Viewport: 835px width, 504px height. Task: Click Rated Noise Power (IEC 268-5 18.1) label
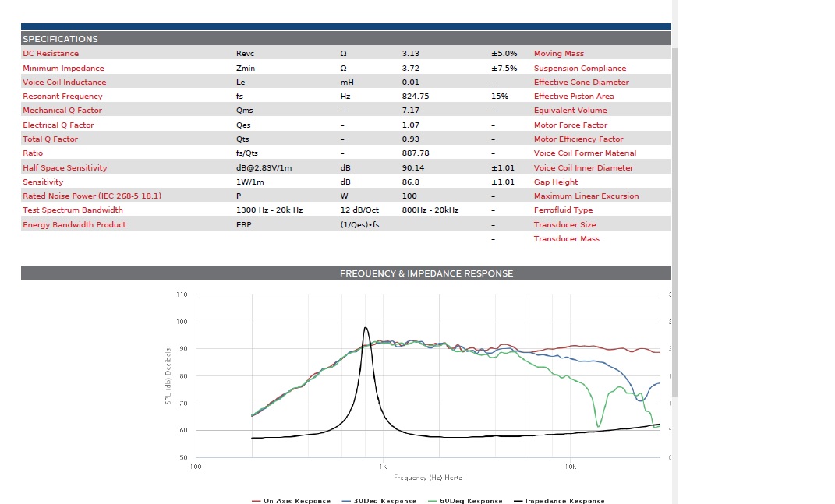pyautogui.click(x=92, y=196)
